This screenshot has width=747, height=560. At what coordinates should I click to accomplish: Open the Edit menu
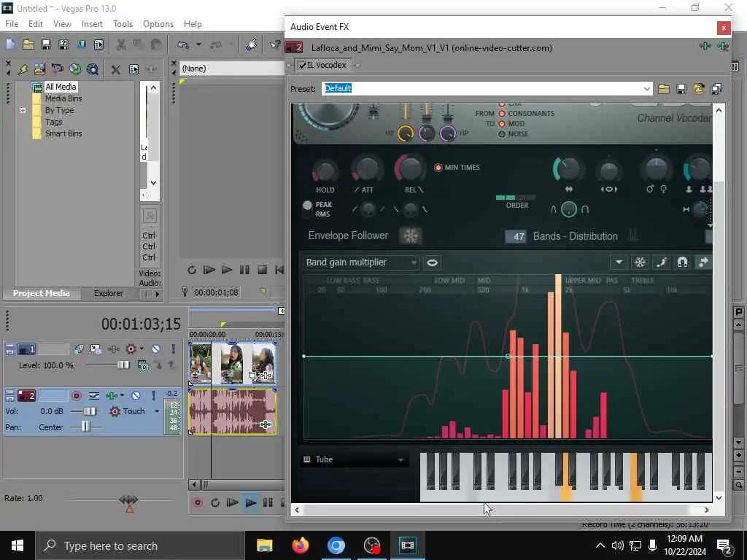(x=35, y=24)
